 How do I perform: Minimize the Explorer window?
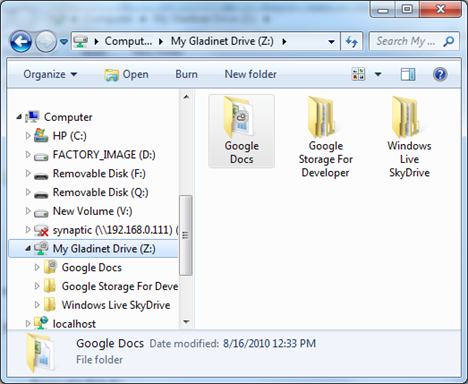click(x=383, y=10)
